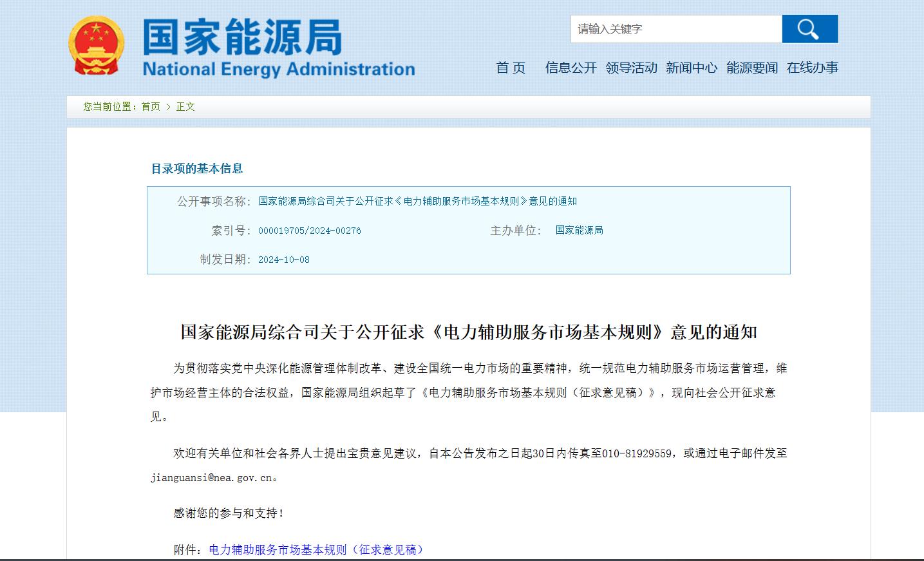This screenshot has width=924, height=561.
Task: Click the paragraph beginning 为贯彻落实党中央
Action: pyautogui.click(x=469, y=392)
